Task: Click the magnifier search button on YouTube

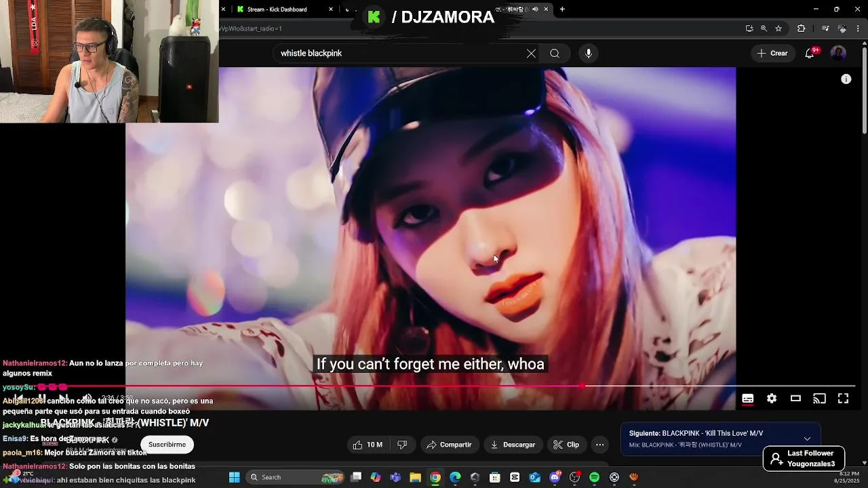Action: point(555,54)
